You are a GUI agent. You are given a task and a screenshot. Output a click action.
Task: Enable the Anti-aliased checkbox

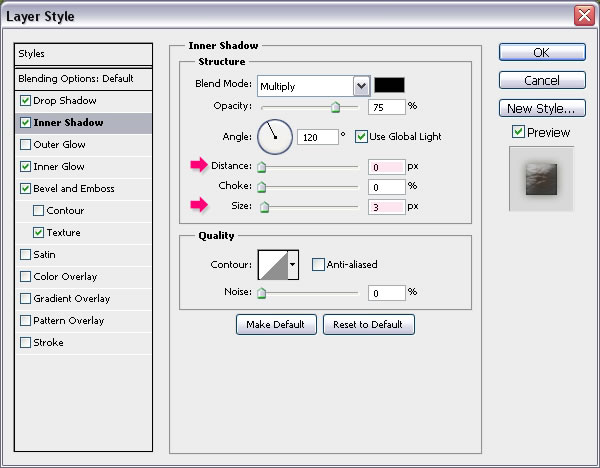coord(318,264)
